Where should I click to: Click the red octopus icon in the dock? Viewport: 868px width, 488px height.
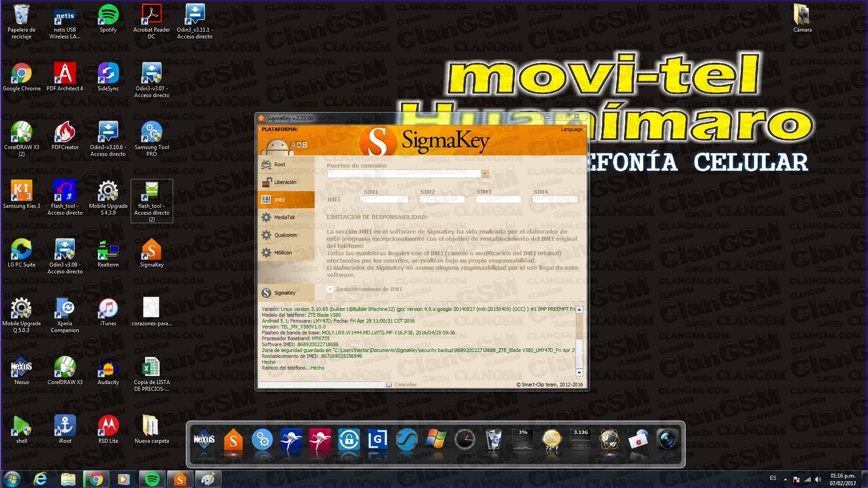(x=320, y=439)
